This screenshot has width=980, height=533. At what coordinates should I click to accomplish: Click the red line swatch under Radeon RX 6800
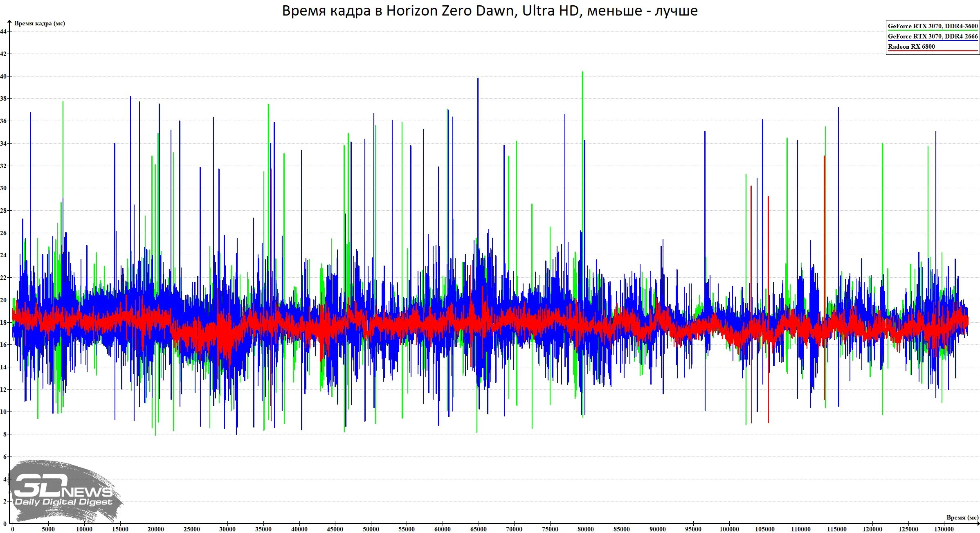click(933, 51)
